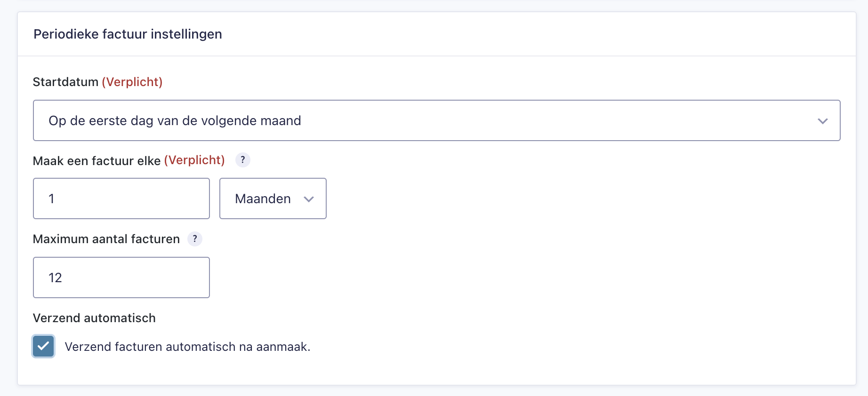Click the chevron arrow beside Maanden

309,199
